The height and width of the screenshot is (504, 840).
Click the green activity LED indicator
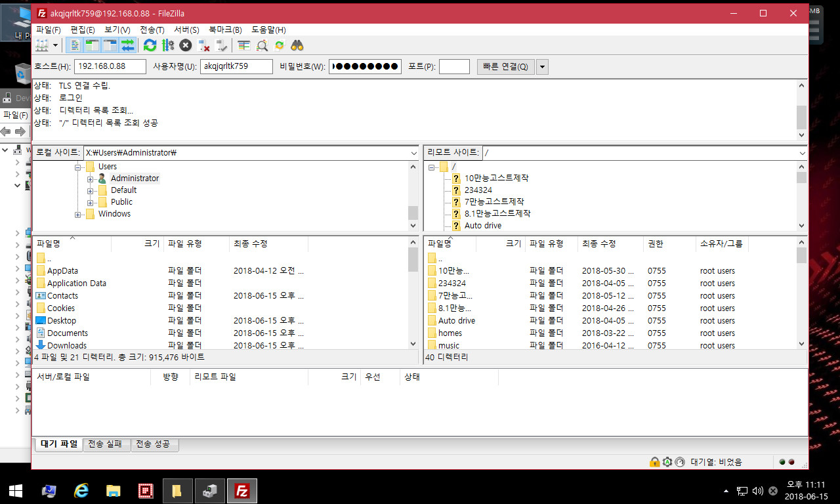[782, 462]
